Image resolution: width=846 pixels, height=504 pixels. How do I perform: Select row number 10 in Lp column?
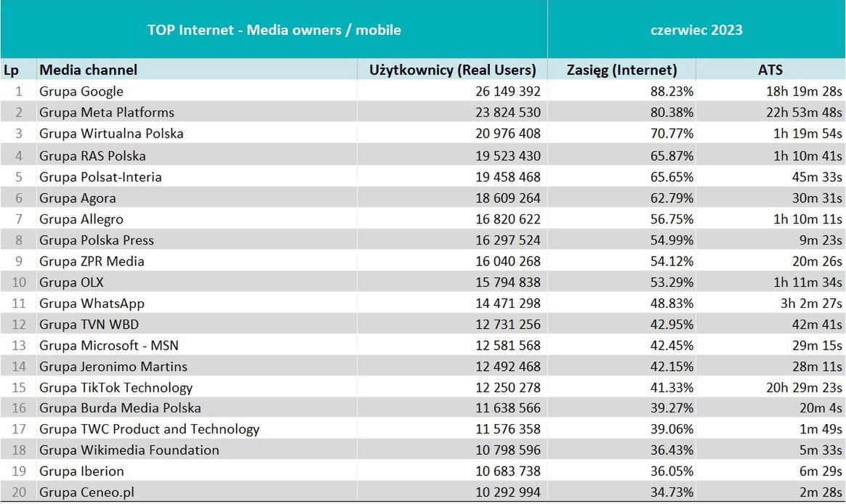click(18, 283)
